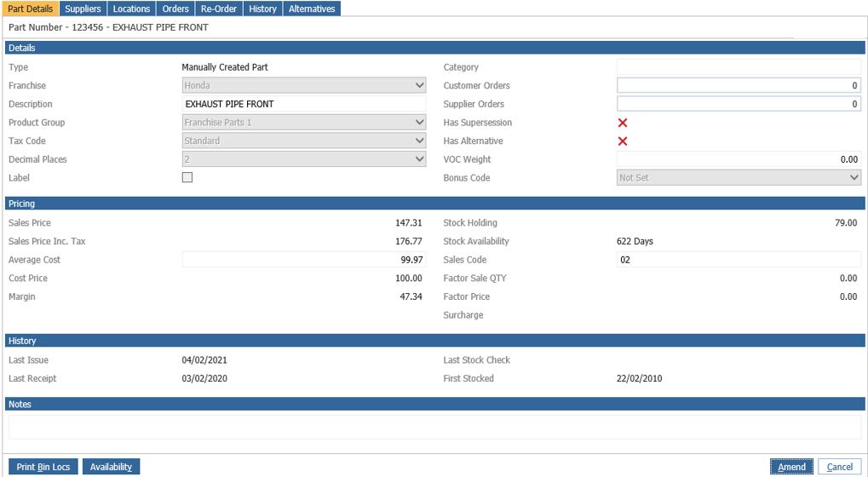
Task: Open the Availability button
Action: tap(112, 467)
